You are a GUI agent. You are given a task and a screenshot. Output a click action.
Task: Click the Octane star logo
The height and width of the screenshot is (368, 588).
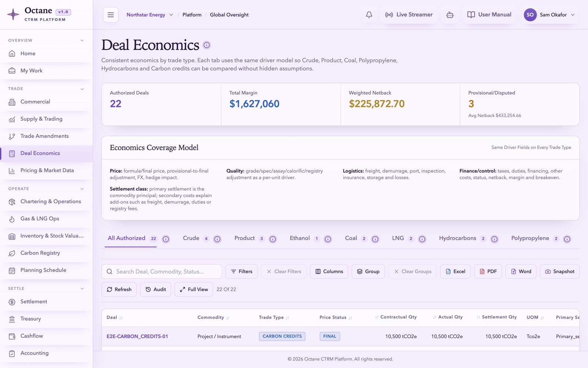(x=13, y=14)
